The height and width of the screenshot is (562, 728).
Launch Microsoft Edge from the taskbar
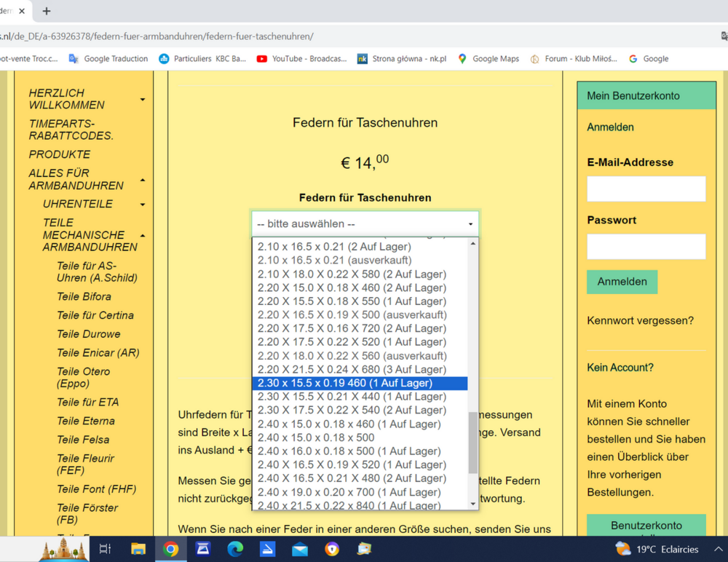(x=235, y=549)
